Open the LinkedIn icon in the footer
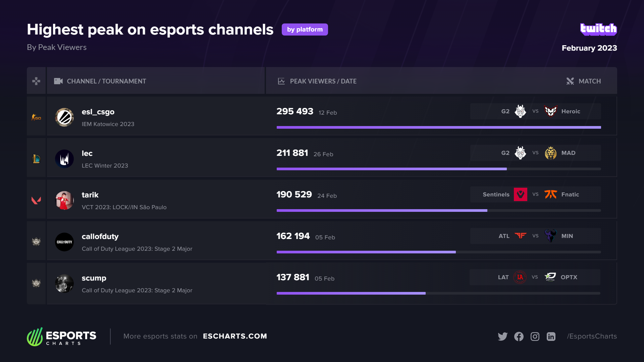Viewport: 644px width, 362px height. point(551,337)
